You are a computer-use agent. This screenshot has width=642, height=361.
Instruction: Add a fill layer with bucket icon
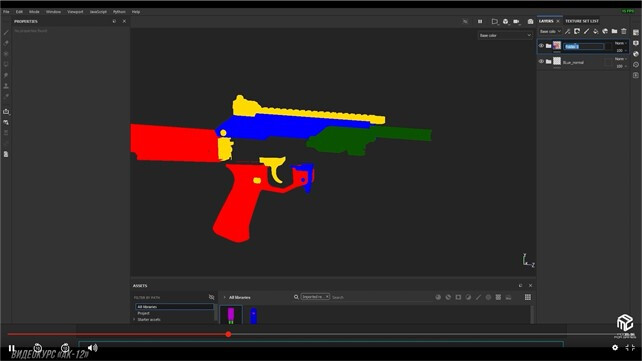coord(596,31)
